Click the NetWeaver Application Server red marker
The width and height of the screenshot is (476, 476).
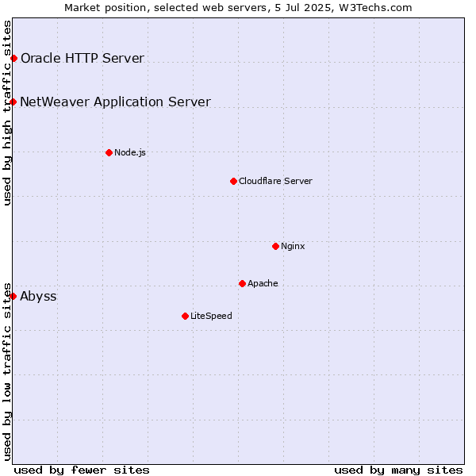(13, 102)
